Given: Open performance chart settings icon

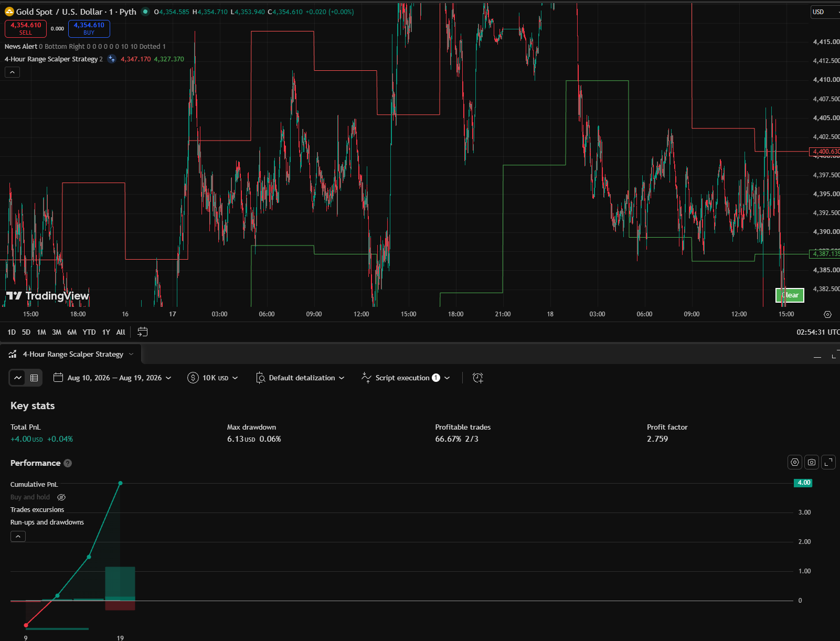Looking at the screenshot, I should [795, 462].
